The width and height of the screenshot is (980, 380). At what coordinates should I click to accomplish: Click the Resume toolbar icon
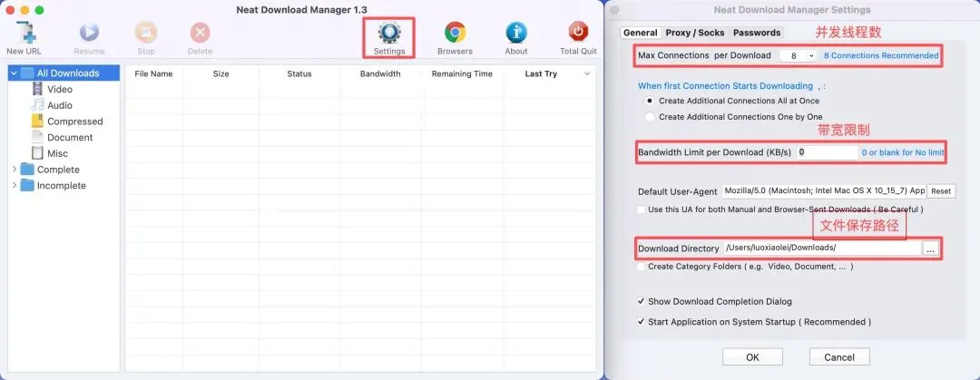pos(89,33)
